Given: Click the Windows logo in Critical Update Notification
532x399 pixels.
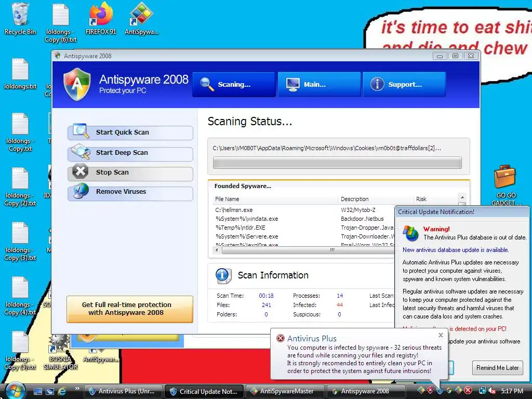Looking at the screenshot, I should 411,233.
